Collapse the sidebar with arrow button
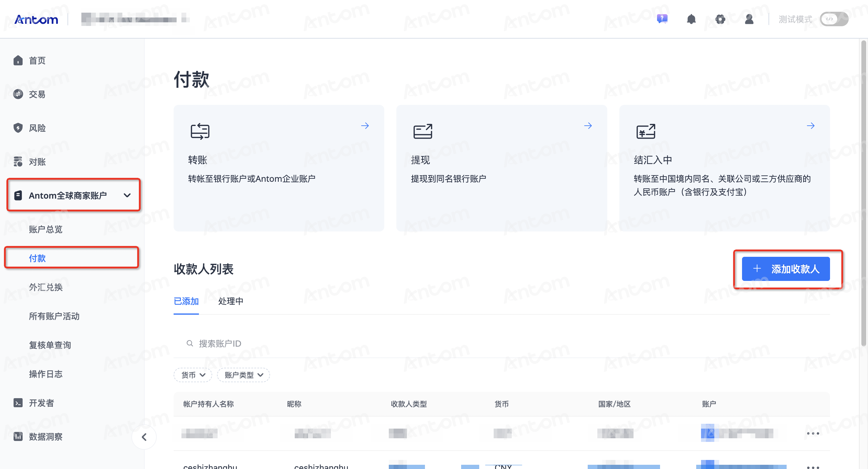This screenshot has width=868, height=469. click(x=144, y=437)
